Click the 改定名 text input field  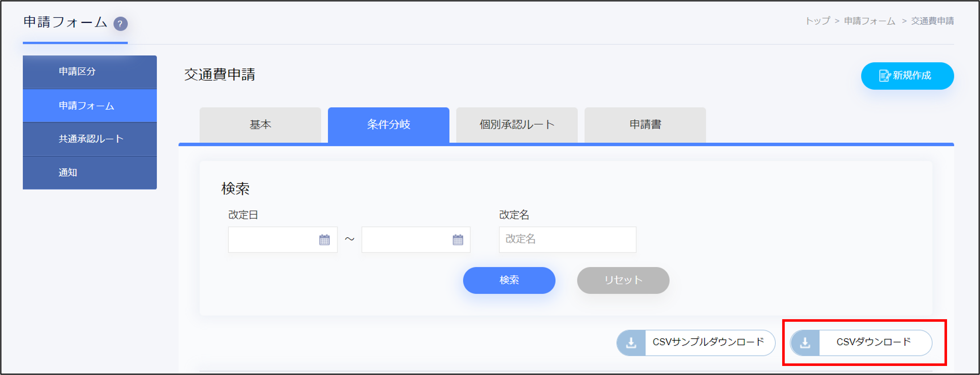pyautogui.click(x=567, y=239)
